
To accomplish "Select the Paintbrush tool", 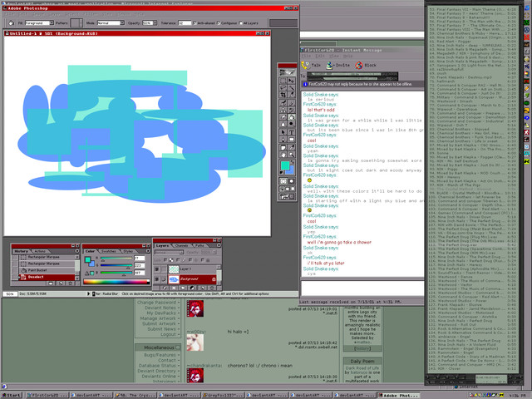I will (291, 102).
